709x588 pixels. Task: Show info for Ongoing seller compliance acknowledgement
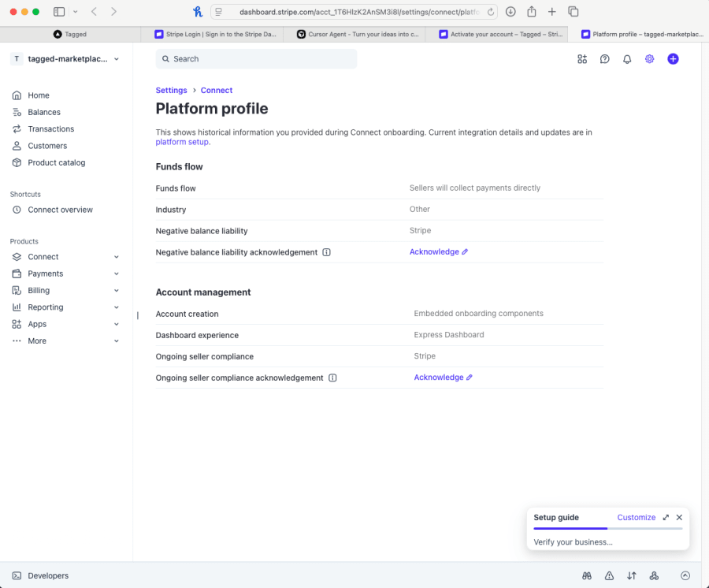point(332,378)
